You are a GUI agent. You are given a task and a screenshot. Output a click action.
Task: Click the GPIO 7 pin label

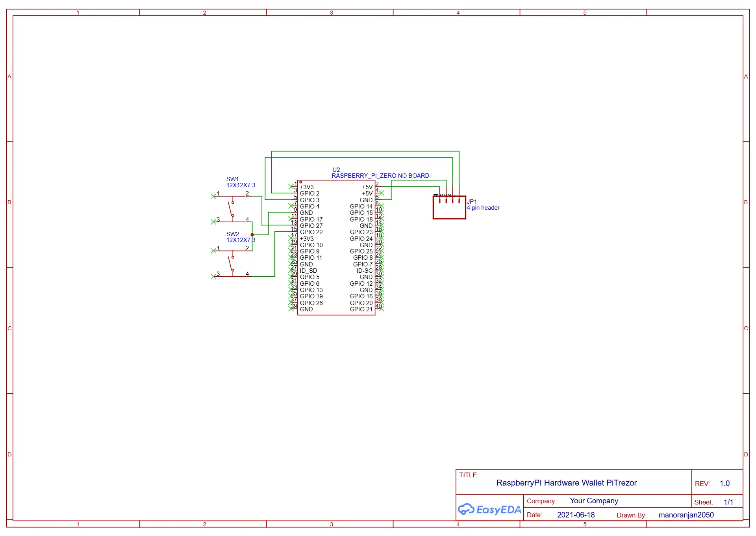363,264
